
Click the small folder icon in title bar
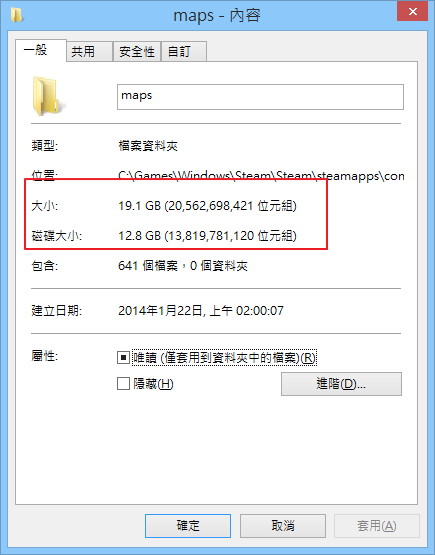pos(17,15)
